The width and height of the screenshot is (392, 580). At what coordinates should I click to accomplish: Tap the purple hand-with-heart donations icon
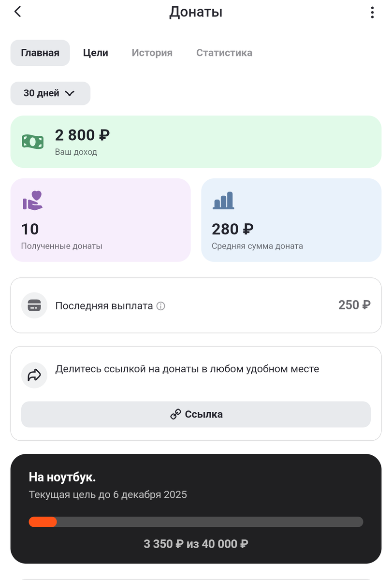(32, 201)
